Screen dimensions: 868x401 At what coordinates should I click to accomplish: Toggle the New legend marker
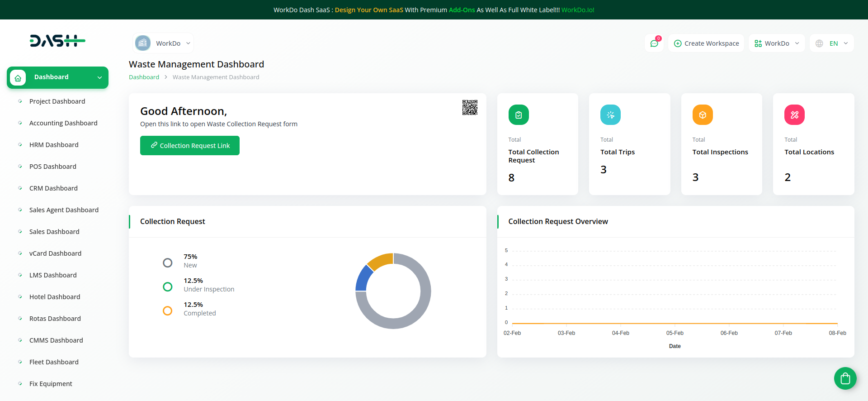[x=168, y=263]
